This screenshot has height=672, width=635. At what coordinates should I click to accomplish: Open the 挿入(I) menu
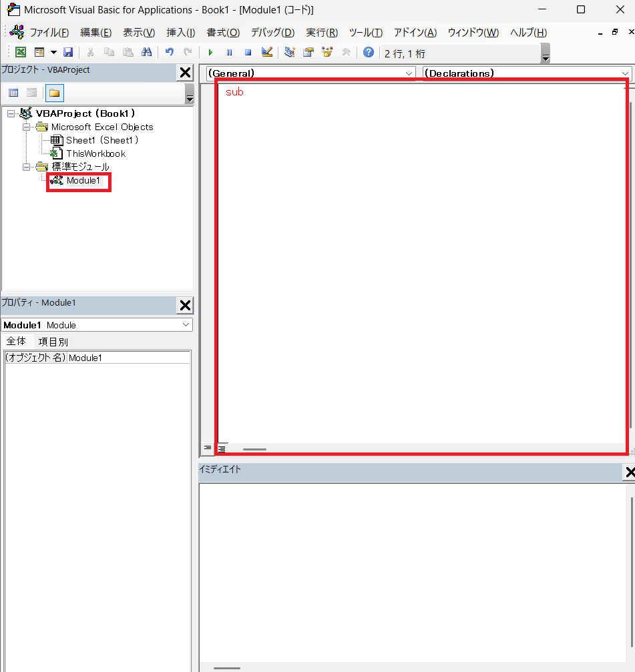click(180, 33)
